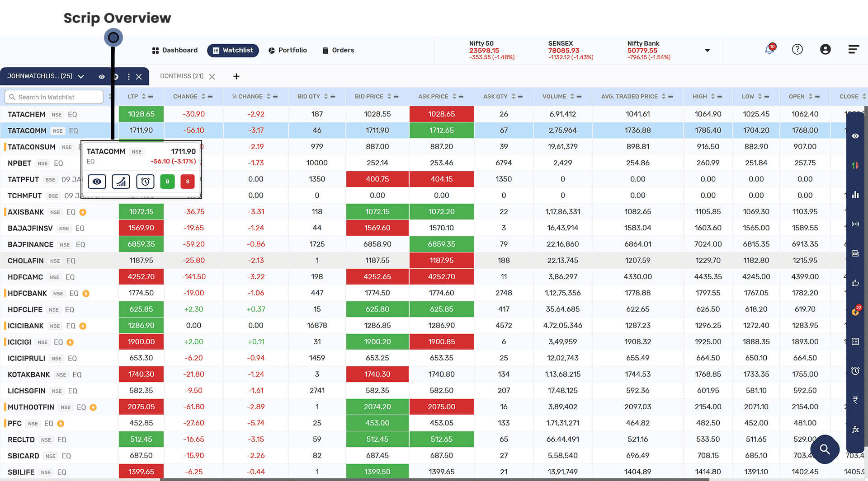Screen dimensions: 868x481
Task: Click the green B buy button
Action: click(x=167, y=182)
